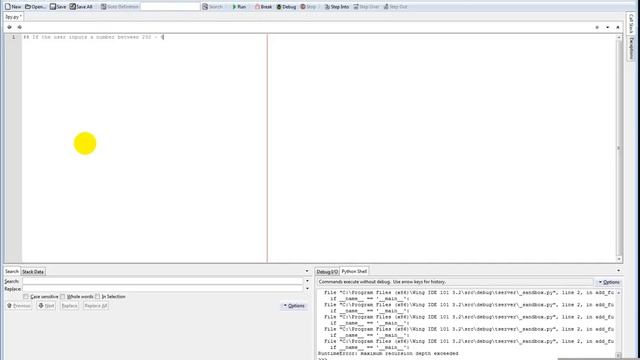Run the program with the green Run button
Image resolution: width=640 pixels, height=360 pixels.
(239, 7)
